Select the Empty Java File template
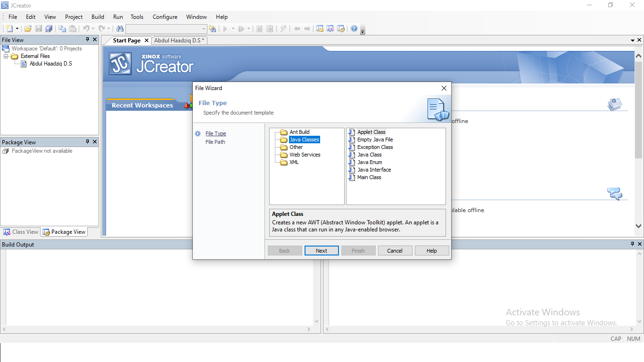Image resolution: width=644 pixels, height=362 pixels. point(374,140)
